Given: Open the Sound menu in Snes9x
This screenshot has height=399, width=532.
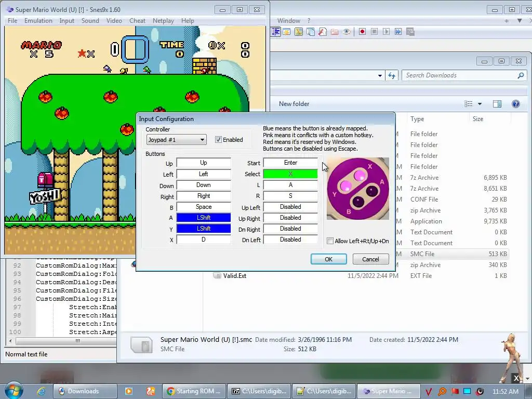Looking at the screenshot, I should click(x=90, y=21).
